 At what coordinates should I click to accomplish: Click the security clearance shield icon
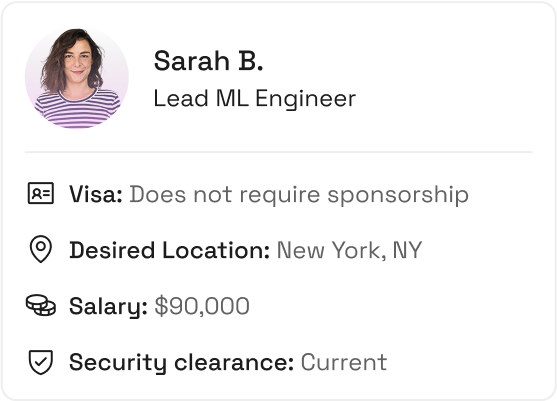[x=41, y=362]
